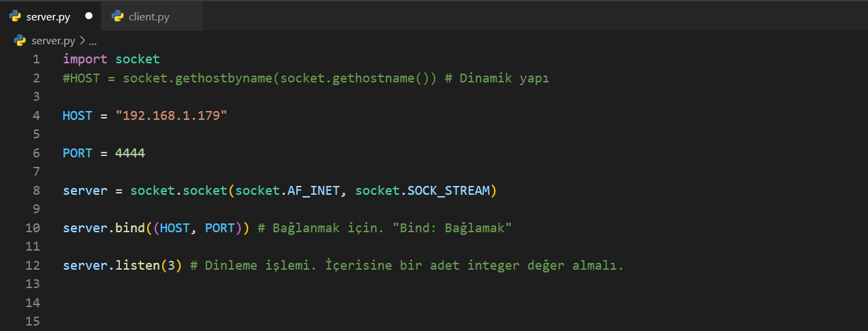Click the import keyword on line 1
Image resolution: width=868 pixels, height=331 pixels.
tap(85, 59)
